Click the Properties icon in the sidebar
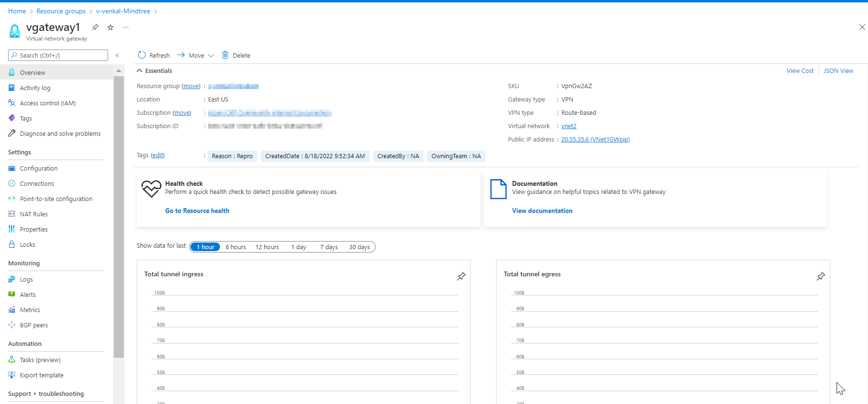Screen dimensions: 868x404 point(12,229)
